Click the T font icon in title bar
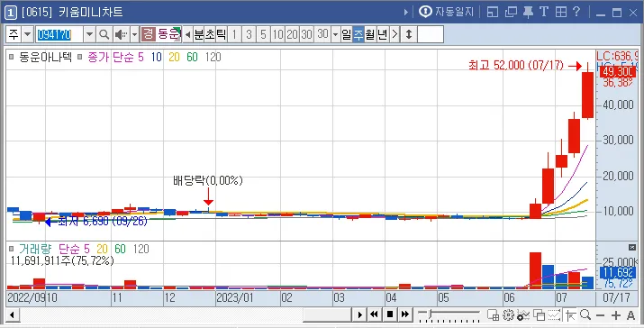Image resolution: width=644 pixels, height=328 pixels. coord(544,12)
